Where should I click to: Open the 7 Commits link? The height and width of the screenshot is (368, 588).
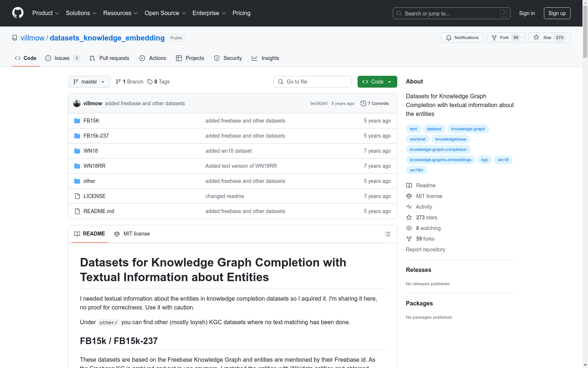[375, 103]
